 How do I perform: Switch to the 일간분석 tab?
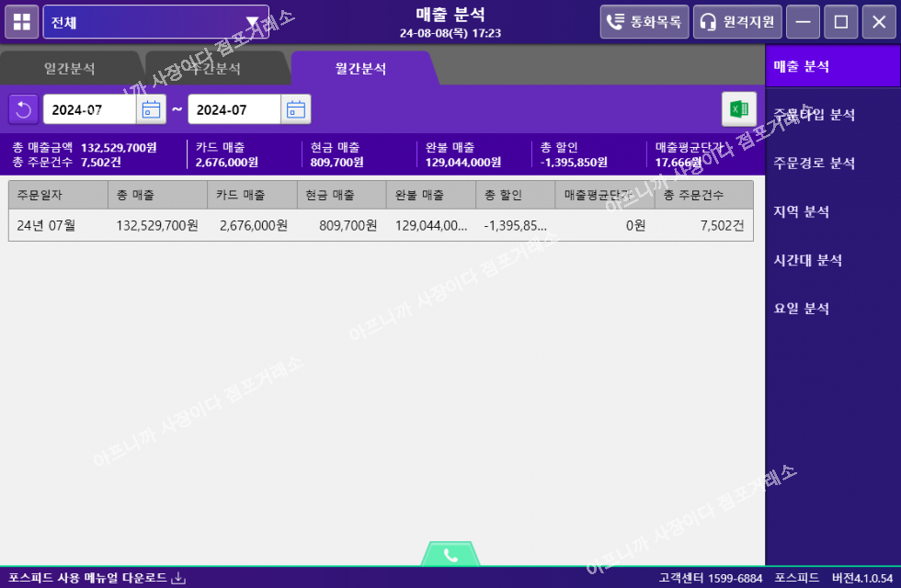click(69, 69)
